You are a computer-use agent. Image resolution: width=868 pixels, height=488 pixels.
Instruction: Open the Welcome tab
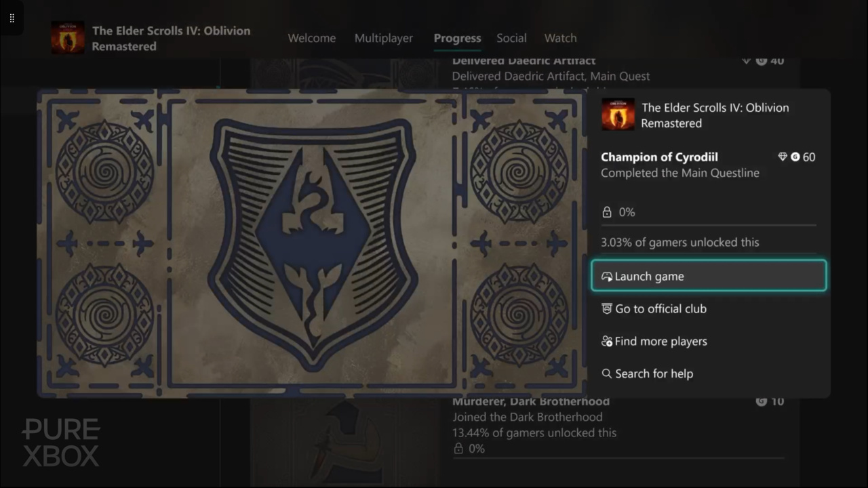click(x=312, y=38)
